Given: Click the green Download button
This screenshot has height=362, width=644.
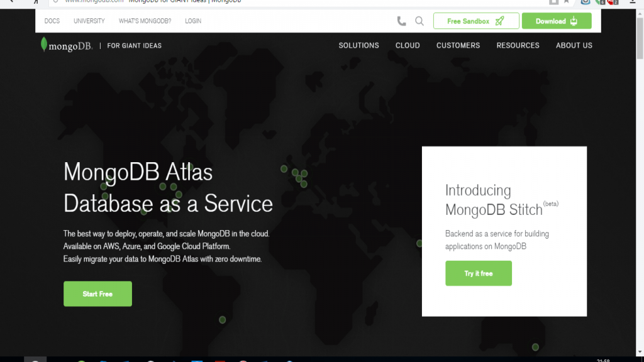Looking at the screenshot, I should (557, 21).
